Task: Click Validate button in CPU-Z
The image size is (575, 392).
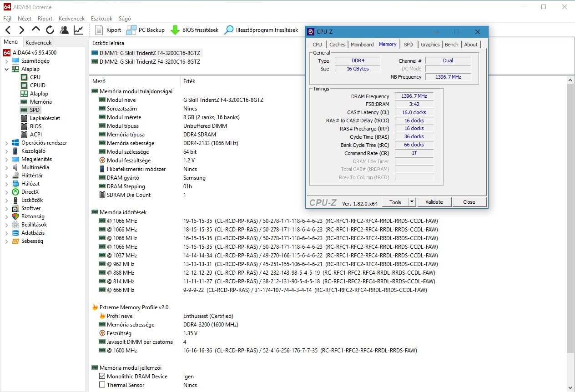Action: pos(434,202)
